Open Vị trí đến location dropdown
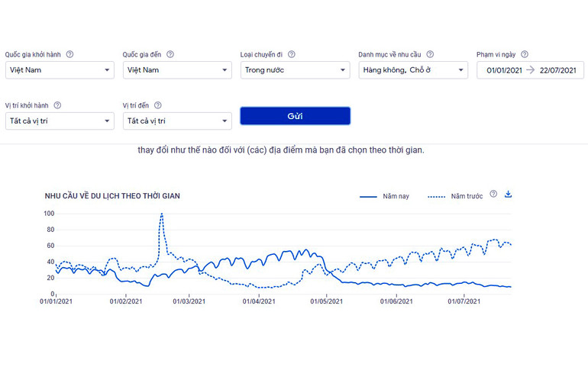The height and width of the screenshot is (367, 588). (177, 121)
